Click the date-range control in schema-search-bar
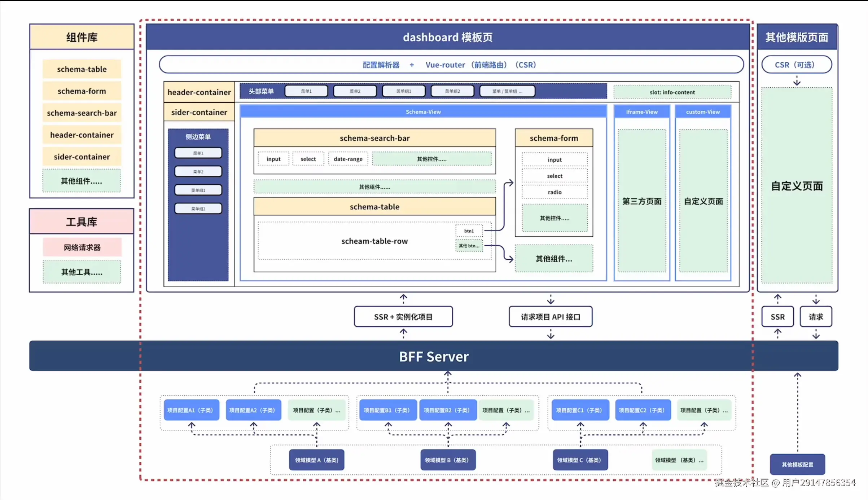The image size is (868, 500). 348,159
